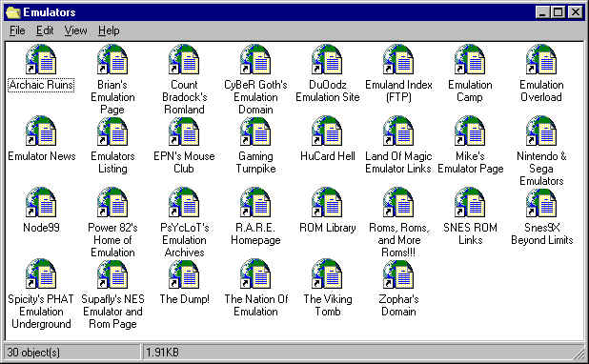Click the '1.91KB' status bar text
Viewport: 589px width, 364px height.
click(x=162, y=352)
